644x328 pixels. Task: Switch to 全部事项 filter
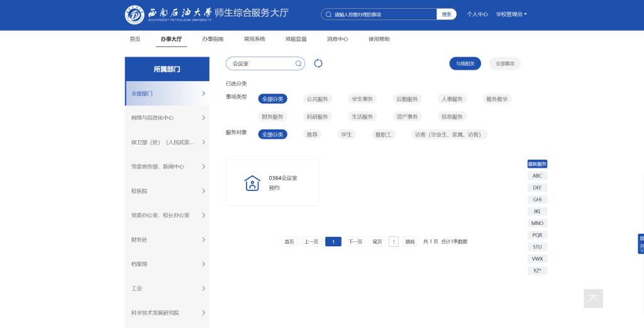(x=505, y=63)
